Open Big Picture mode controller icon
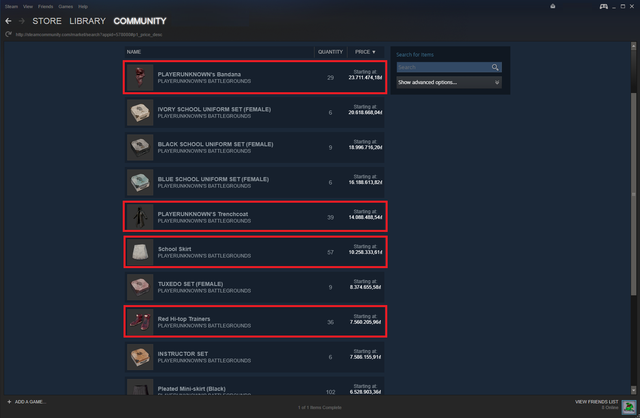Screen dimensions: 640x418 (603, 6)
